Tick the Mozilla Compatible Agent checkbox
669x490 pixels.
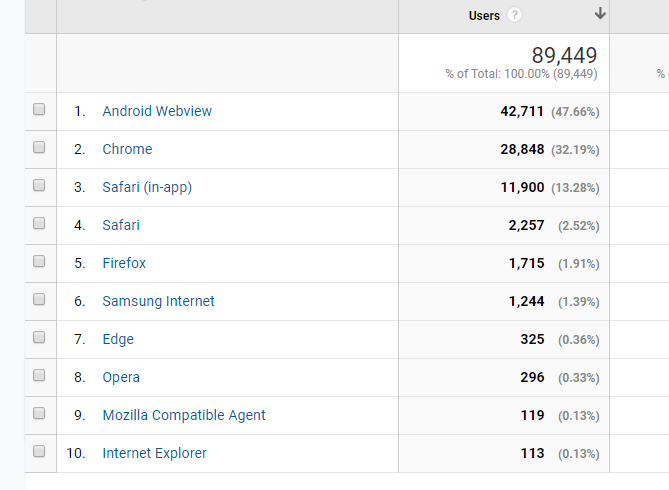(x=39, y=413)
